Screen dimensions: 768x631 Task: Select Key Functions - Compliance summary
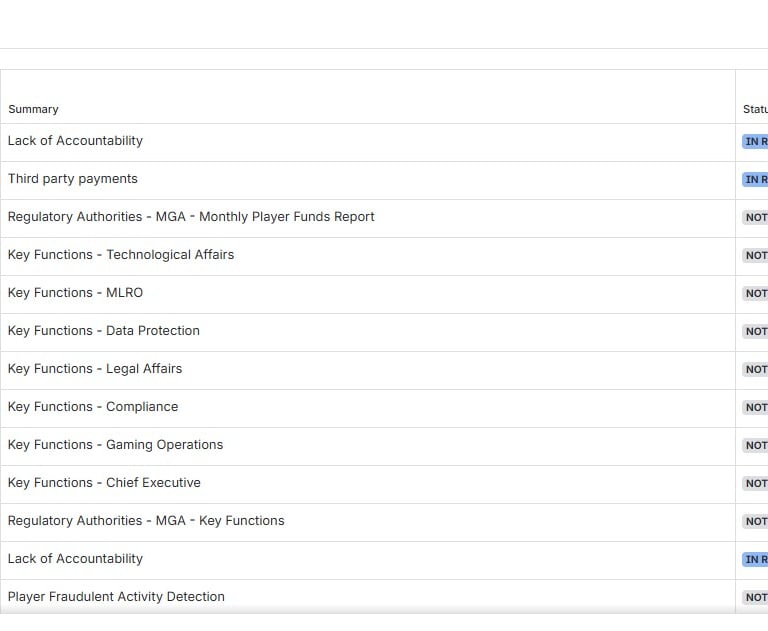93,407
